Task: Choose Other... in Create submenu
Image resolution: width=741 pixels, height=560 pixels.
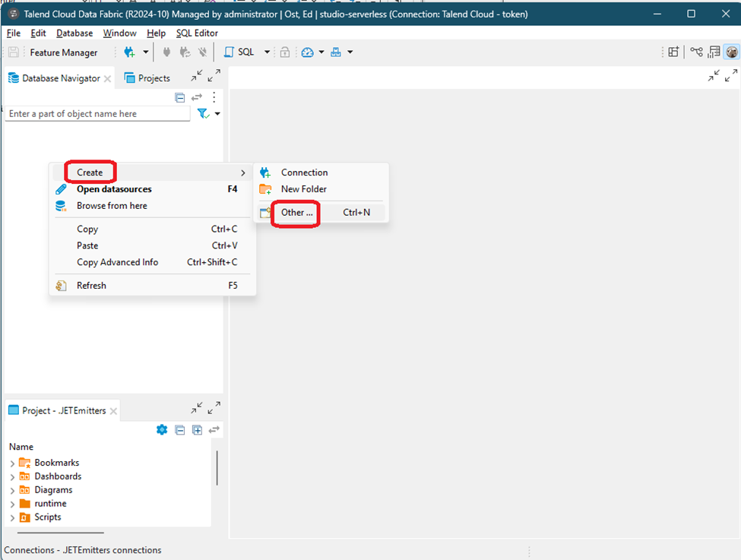Action: tap(321, 213)
